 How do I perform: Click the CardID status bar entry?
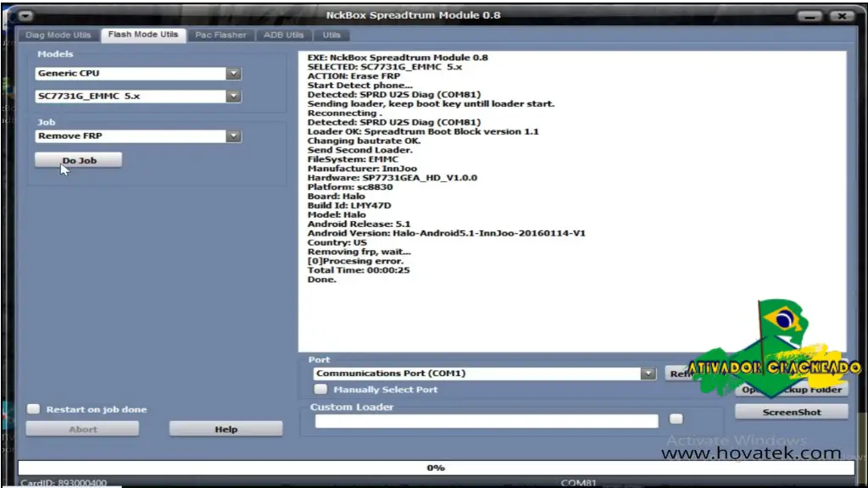[64, 482]
